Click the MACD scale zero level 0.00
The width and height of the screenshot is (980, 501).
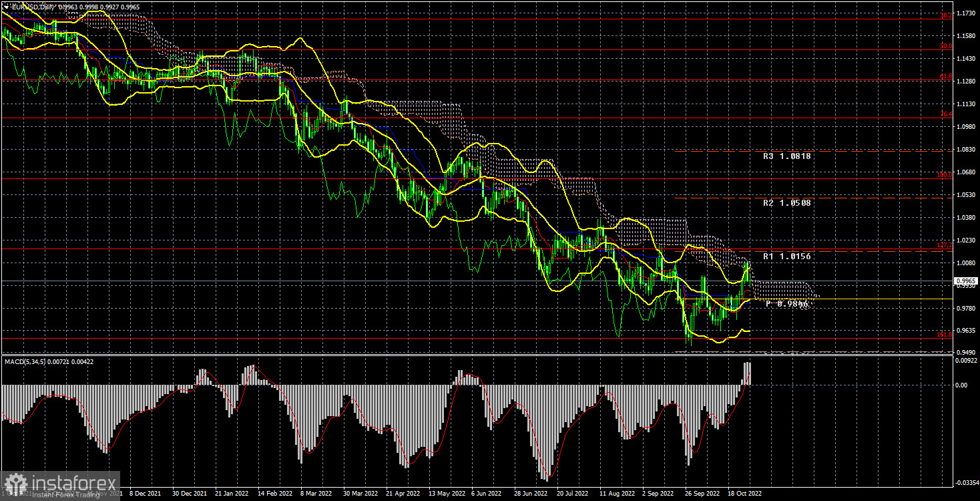[x=962, y=385]
